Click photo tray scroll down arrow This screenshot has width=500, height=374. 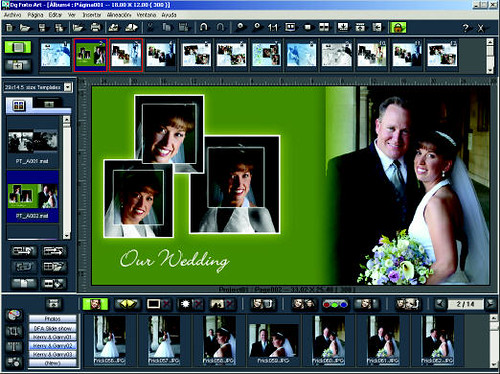pyautogui.click(x=494, y=365)
